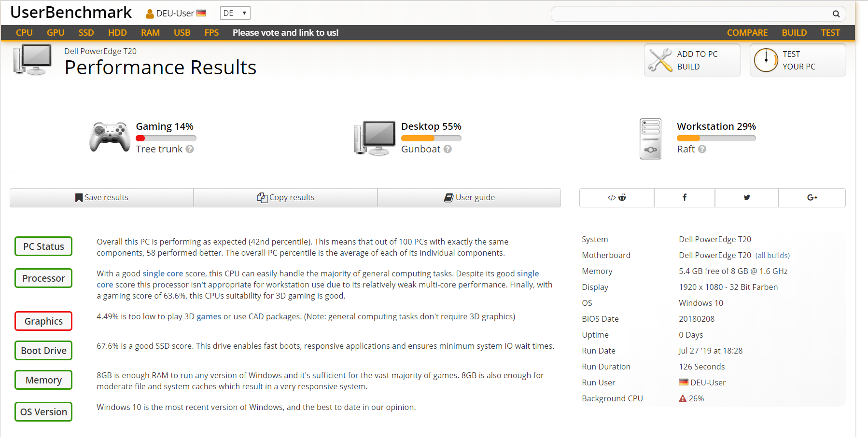Click 'Jul 27 '19 at 18:28' run date
This screenshot has width=868, height=437.
tap(711, 351)
